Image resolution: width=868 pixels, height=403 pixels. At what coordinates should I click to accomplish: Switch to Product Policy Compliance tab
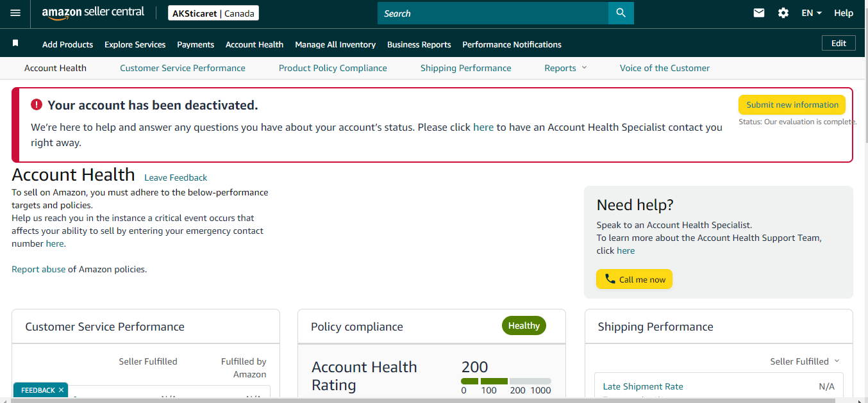click(x=333, y=68)
